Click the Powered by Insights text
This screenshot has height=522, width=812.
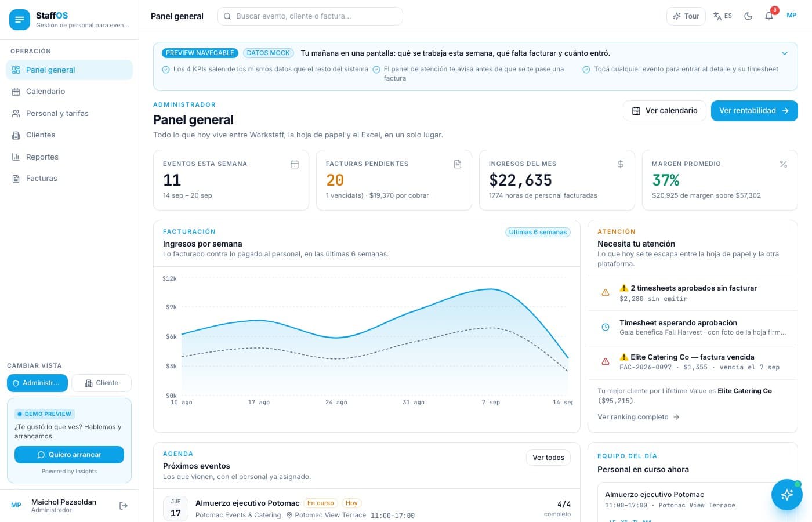pyautogui.click(x=69, y=472)
